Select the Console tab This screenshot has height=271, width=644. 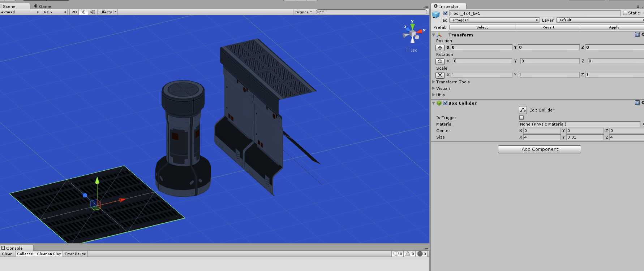click(x=17, y=248)
